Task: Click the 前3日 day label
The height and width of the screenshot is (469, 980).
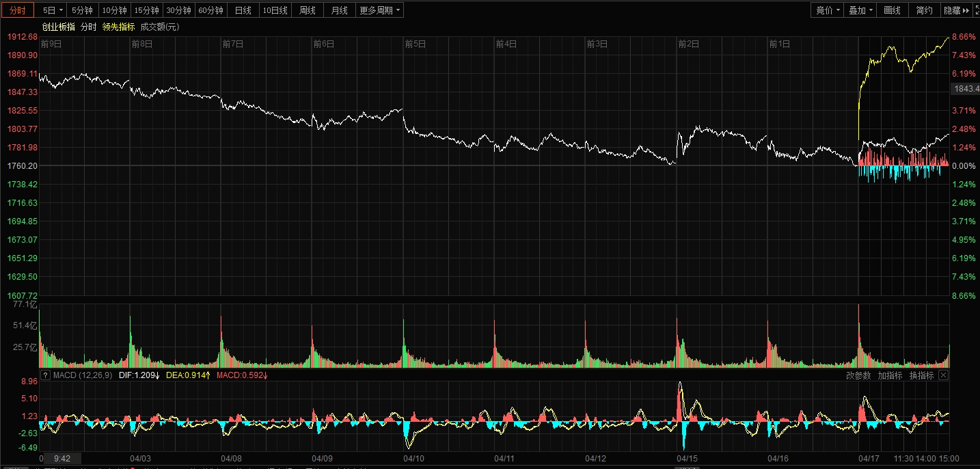Action: [x=597, y=44]
